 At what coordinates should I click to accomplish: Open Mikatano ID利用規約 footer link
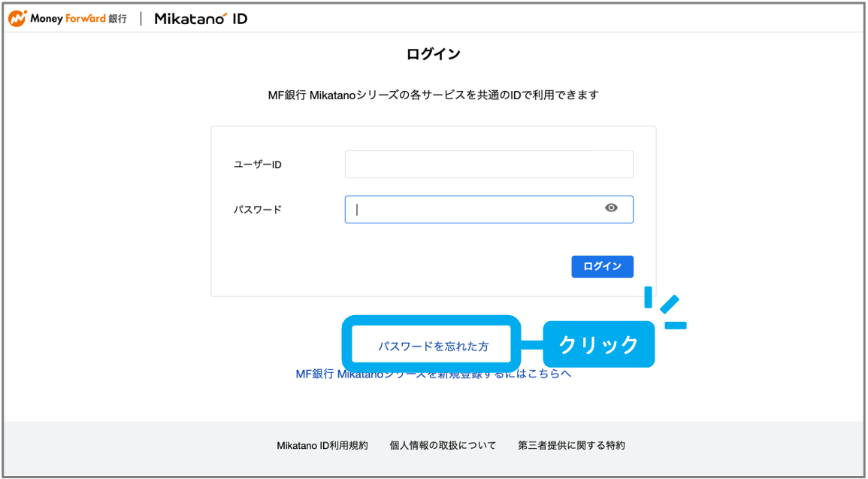coord(322,445)
